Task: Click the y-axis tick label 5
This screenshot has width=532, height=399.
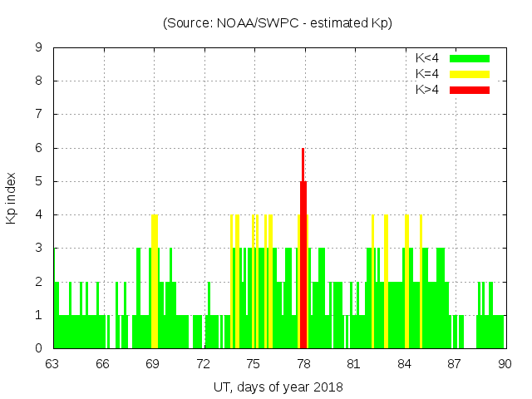Action: click(x=39, y=181)
